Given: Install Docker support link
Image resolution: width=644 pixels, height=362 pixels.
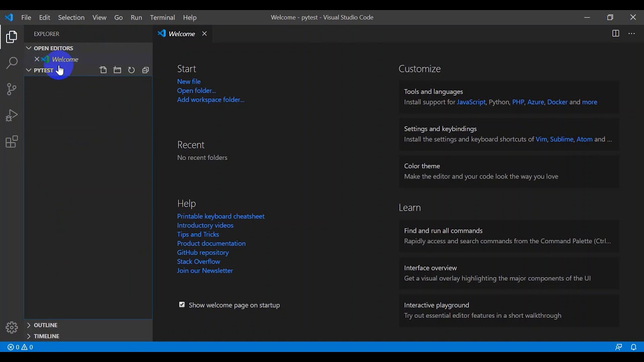Looking at the screenshot, I should pyautogui.click(x=557, y=102).
